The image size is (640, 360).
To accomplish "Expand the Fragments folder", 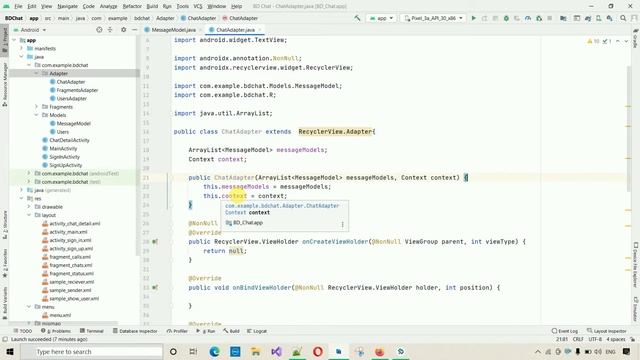I will coord(36,107).
